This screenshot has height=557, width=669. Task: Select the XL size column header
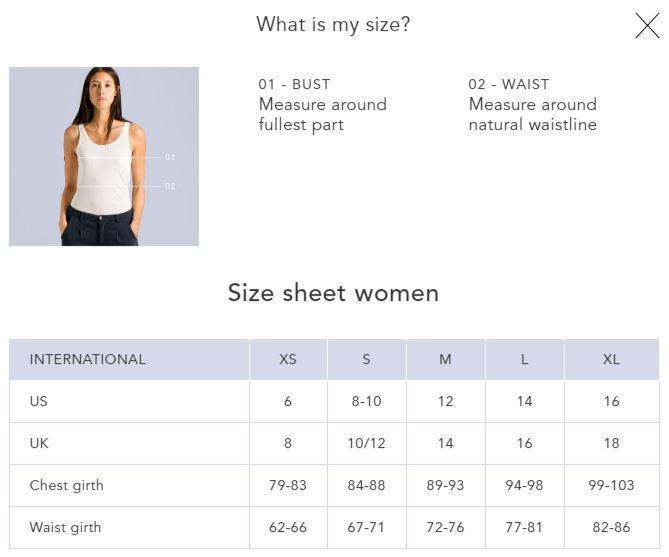pos(611,359)
